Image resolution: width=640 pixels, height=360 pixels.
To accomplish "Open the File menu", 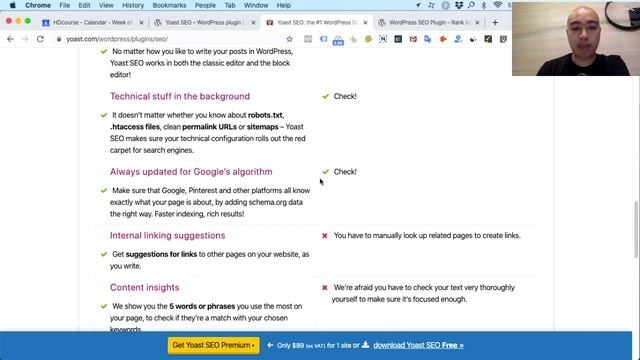I will click(x=64, y=5).
